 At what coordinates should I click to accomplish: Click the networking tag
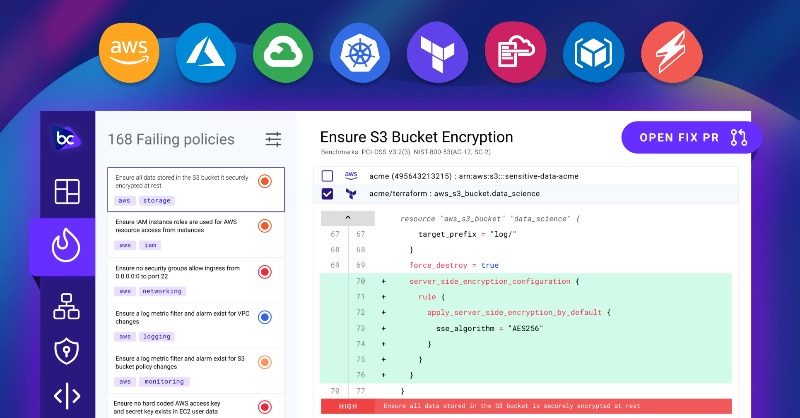(x=162, y=291)
